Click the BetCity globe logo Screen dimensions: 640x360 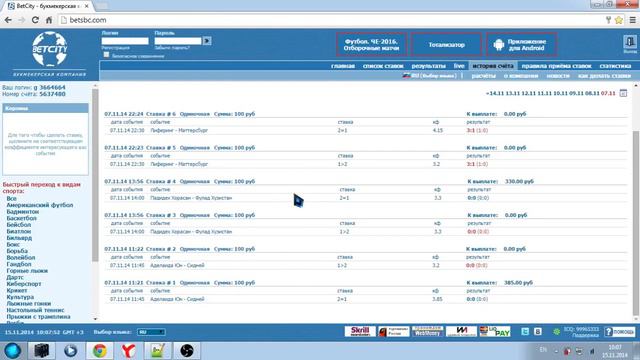click(50, 49)
